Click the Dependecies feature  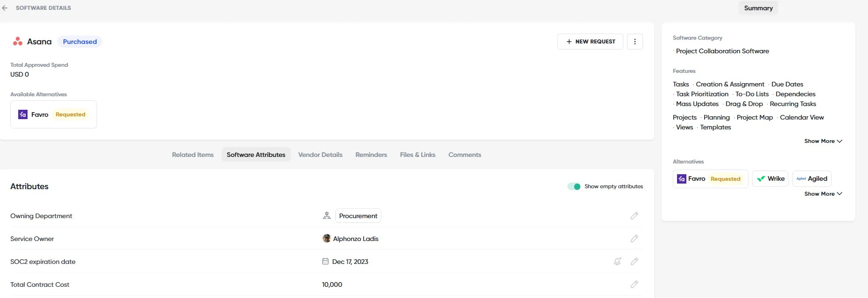click(x=796, y=94)
